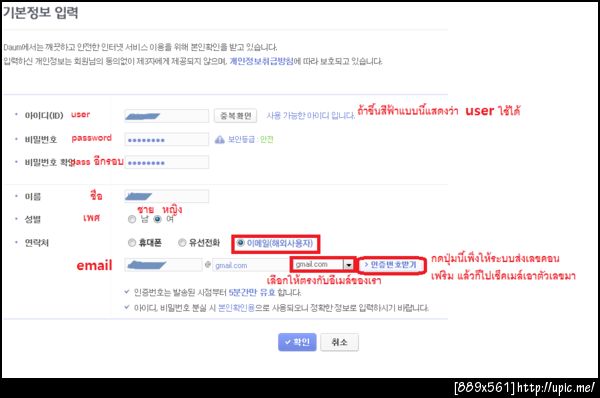Select the 여 (female) gender radio button
The height and width of the screenshot is (398, 600).
[x=157, y=219]
